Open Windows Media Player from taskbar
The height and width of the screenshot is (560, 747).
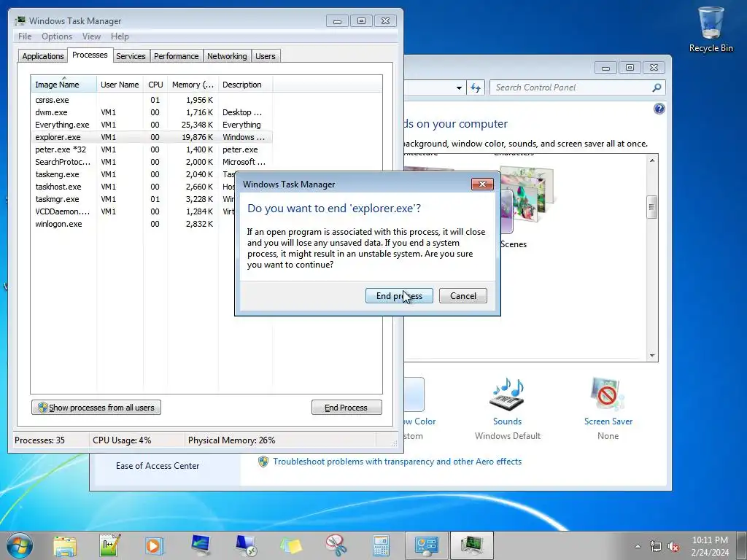(155, 545)
